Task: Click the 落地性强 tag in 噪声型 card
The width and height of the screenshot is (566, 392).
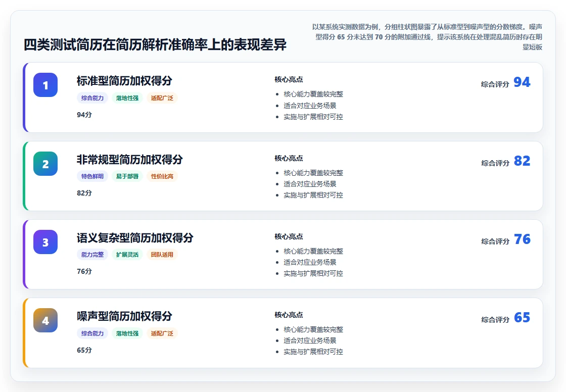Action: [x=127, y=333]
